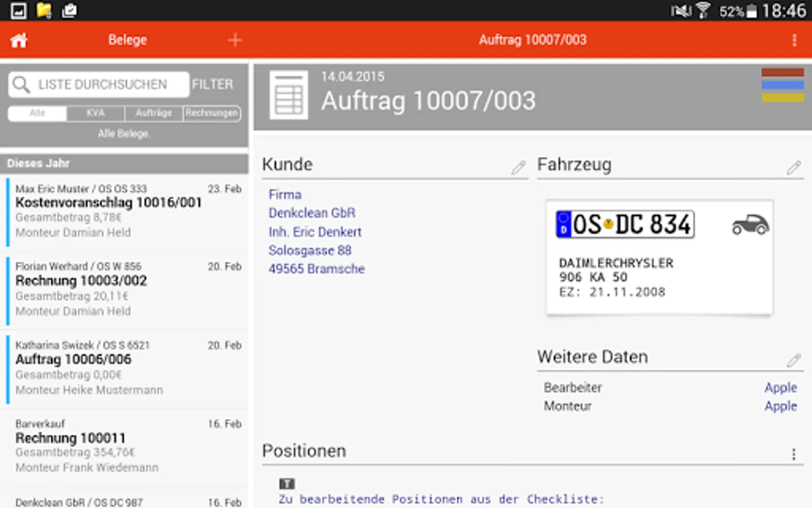Tap the EZ: 21.11.2008 registration date
Image resolution: width=812 pixels, height=508 pixels.
click(612, 292)
